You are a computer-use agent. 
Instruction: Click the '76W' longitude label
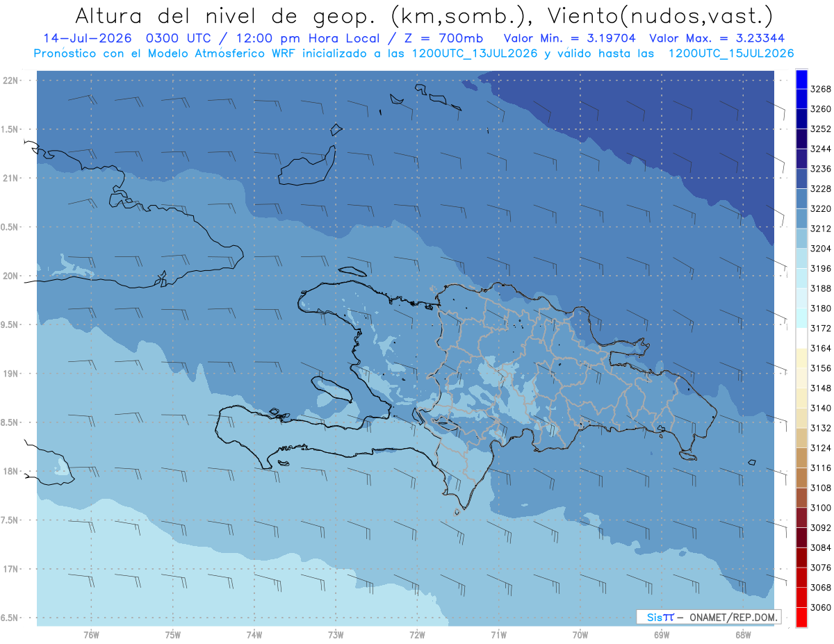pos(91,634)
